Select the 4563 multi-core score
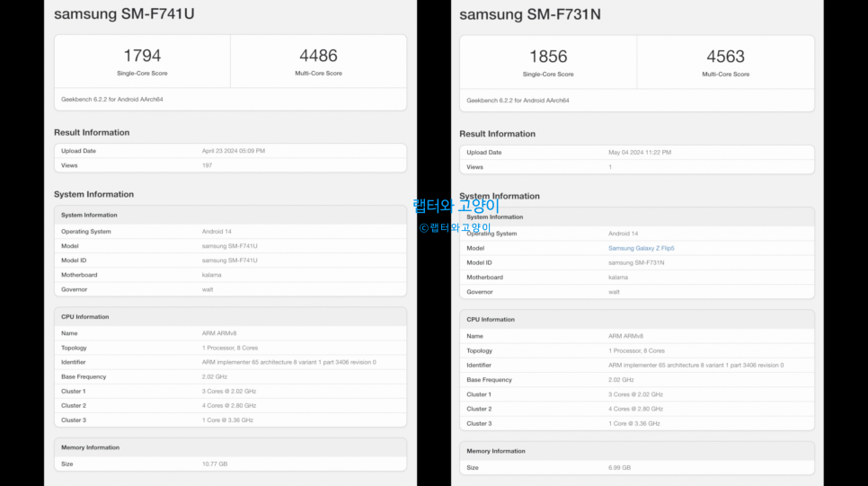The width and height of the screenshot is (868, 486). (x=726, y=57)
